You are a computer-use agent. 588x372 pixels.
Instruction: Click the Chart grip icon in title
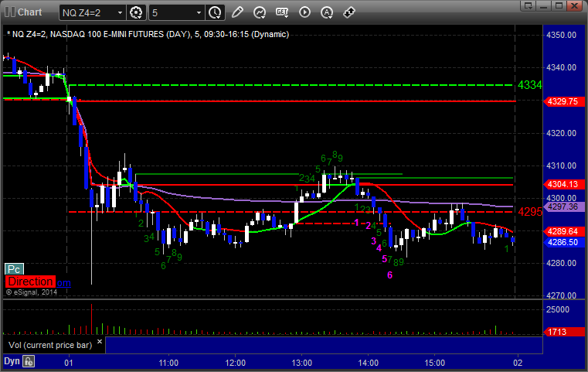(x=10, y=12)
